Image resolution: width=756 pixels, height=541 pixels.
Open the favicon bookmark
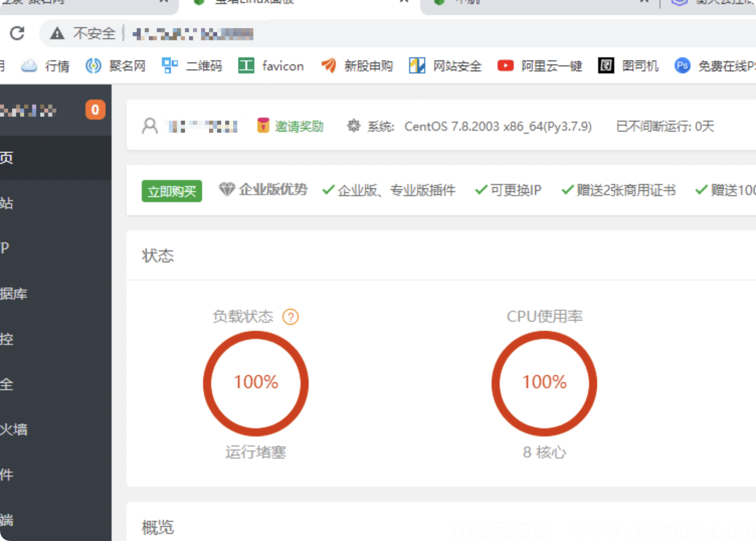[x=271, y=66]
